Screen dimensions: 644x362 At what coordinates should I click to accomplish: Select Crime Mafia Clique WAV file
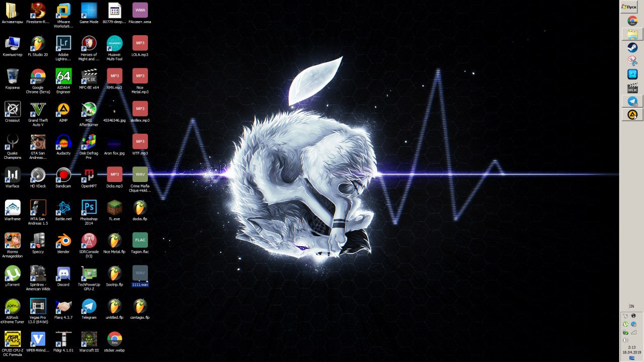[140, 179]
